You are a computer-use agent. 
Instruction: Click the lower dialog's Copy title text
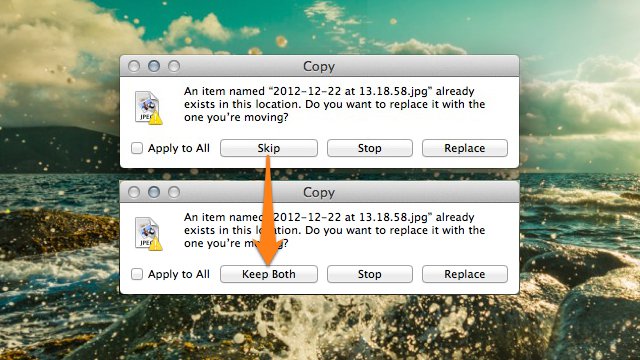coord(319,193)
